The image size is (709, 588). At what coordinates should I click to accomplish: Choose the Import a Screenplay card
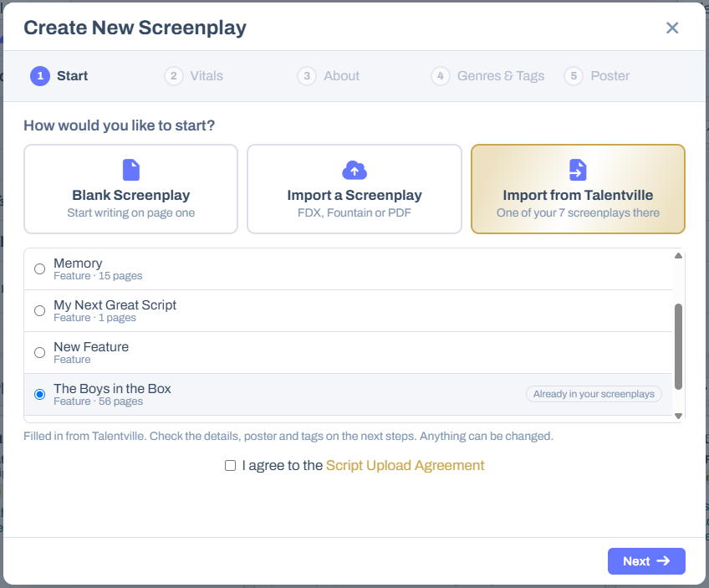click(x=354, y=189)
